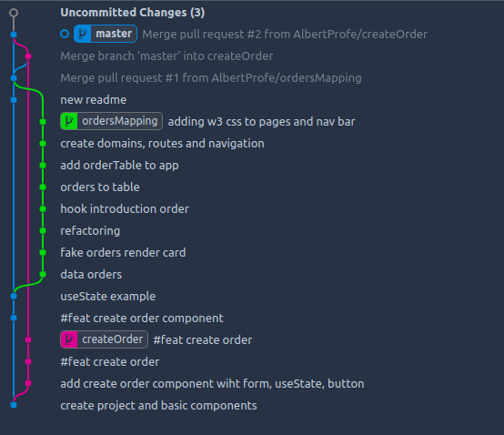
Task: Select the ordersMapping branch label
Action: coord(112,121)
